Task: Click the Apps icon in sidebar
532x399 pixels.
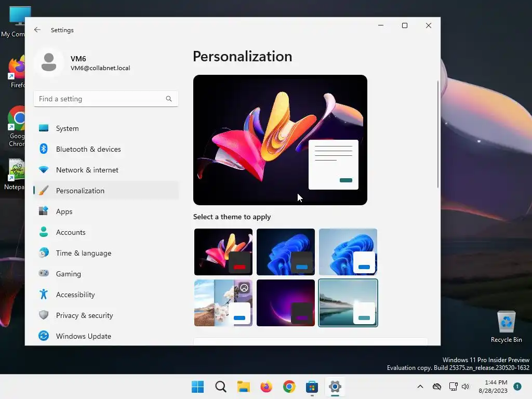Action: pos(44,211)
